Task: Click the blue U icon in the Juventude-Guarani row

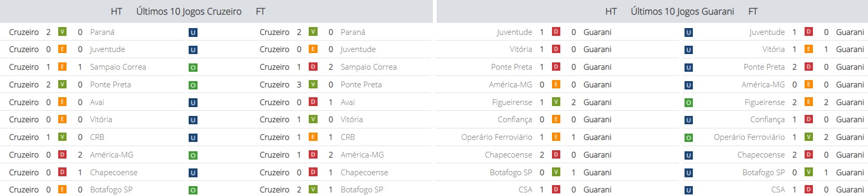Action: (689, 32)
